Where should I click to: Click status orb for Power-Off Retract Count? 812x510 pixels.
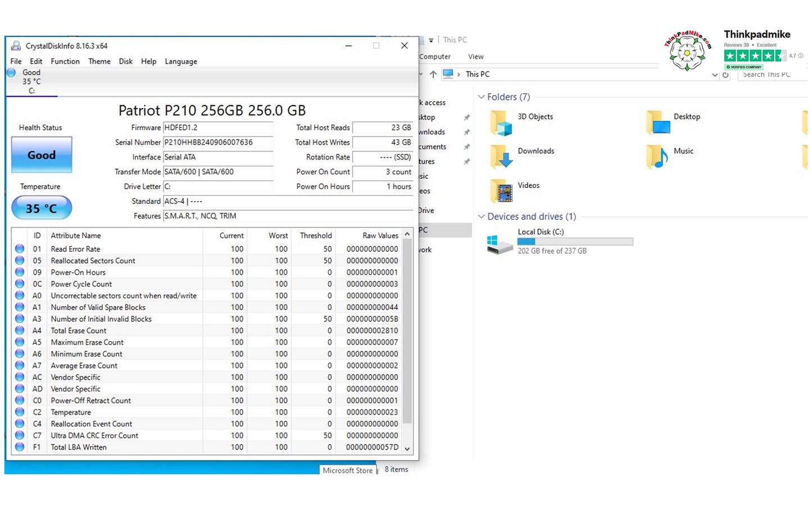pos(20,400)
